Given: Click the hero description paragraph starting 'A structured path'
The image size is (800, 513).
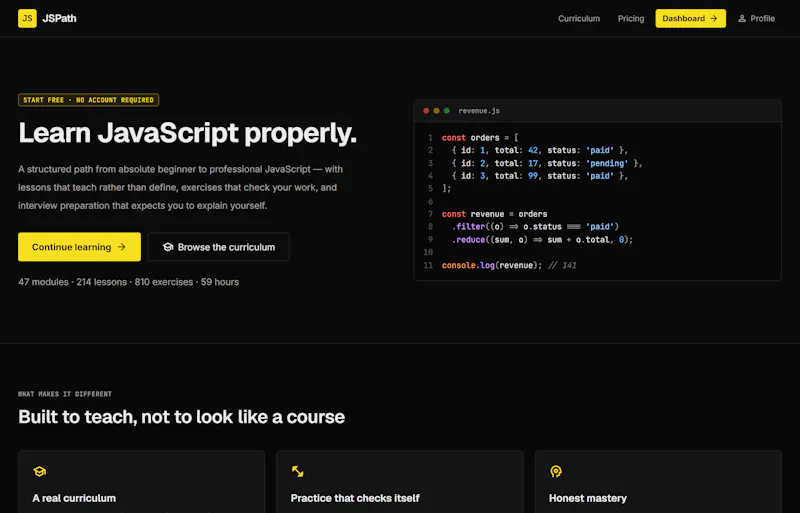Looking at the screenshot, I should 181,187.
